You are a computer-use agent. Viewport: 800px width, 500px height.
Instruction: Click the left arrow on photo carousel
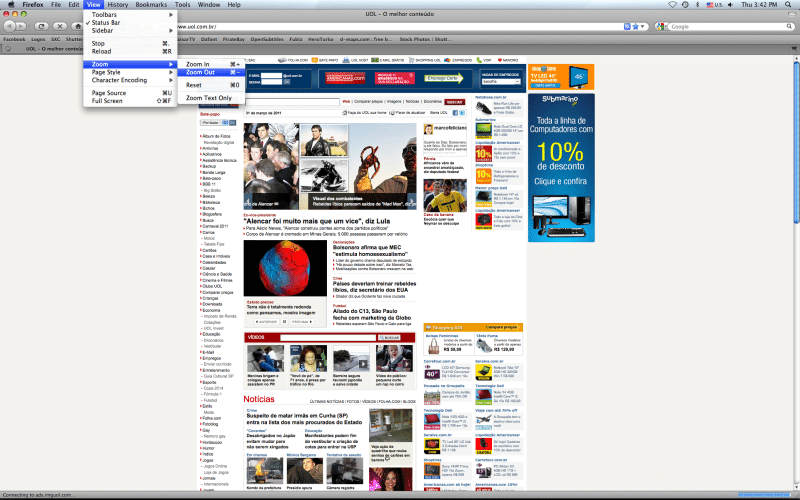247,200
